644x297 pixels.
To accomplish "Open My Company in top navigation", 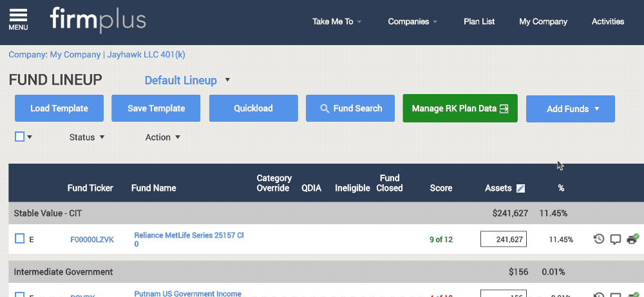I will coord(543,22).
